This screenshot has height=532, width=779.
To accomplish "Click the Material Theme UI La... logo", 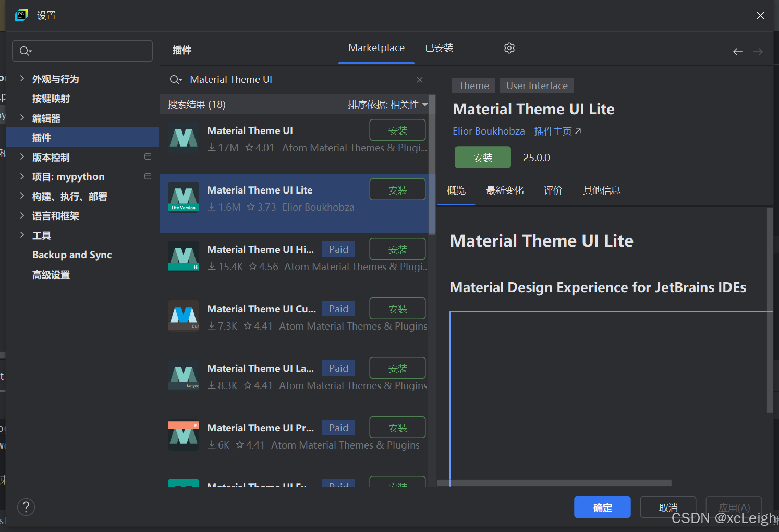I will pos(184,376).
